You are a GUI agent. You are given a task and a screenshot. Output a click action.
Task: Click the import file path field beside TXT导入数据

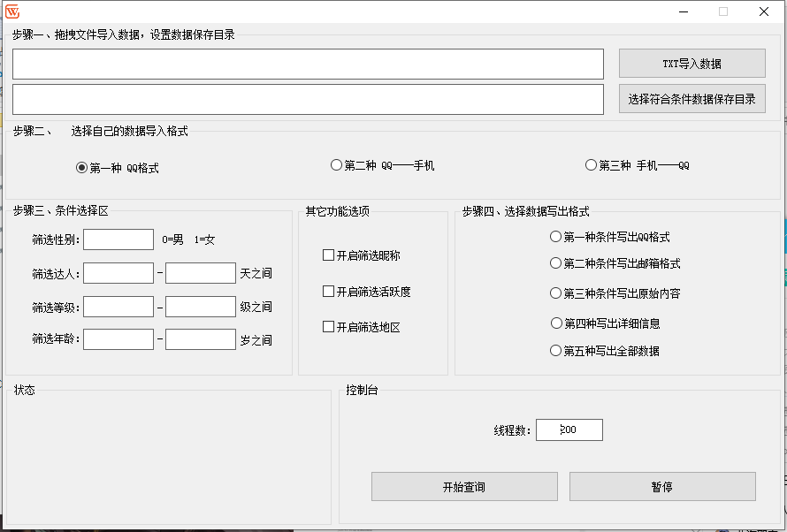coord(309,64)
